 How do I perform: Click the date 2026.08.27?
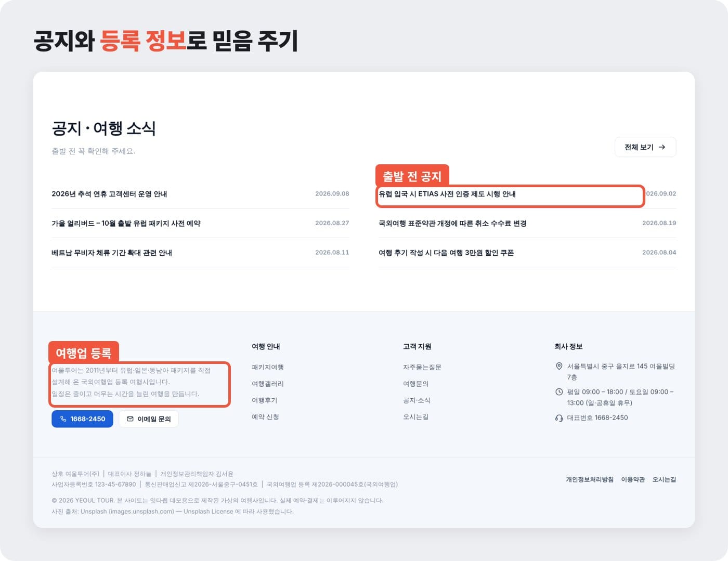click(x=332, y=223)
